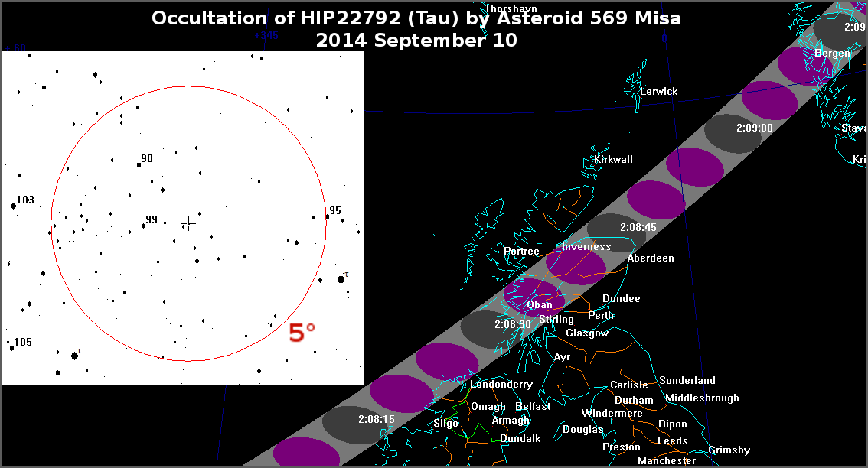The image size is (868, 468).
Task: Click the Lerwick city label
Action: pyautogui.click(x=658, y=91)
